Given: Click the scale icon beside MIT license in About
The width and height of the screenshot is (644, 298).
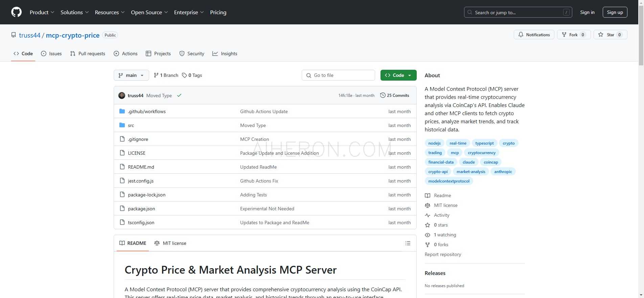Looking at the screenshot, I should (x=428, y=206).
